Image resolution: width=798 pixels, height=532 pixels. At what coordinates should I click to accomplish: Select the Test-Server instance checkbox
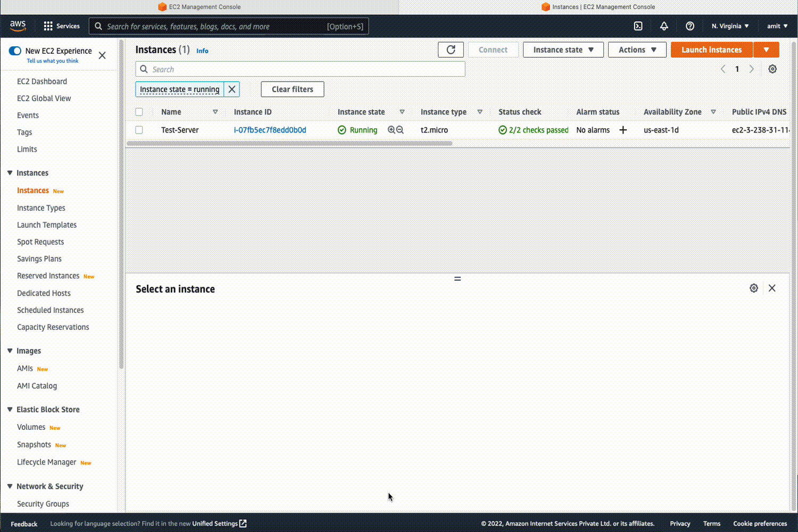point(139,129)
